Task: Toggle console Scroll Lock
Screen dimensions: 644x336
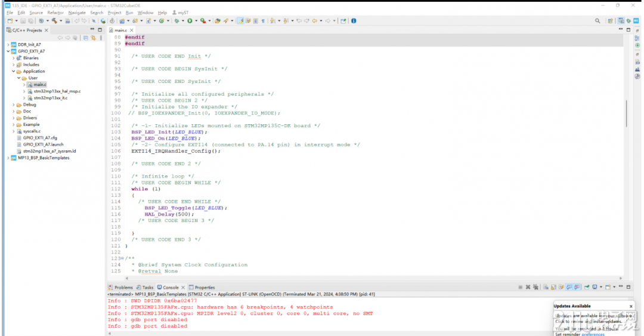Action: coord(553,287)
